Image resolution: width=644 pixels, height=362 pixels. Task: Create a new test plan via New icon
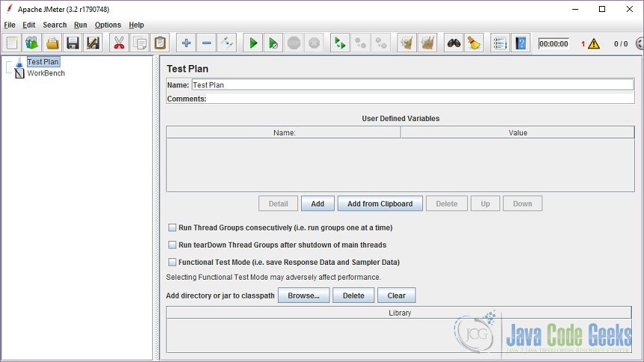click(12, 43)
